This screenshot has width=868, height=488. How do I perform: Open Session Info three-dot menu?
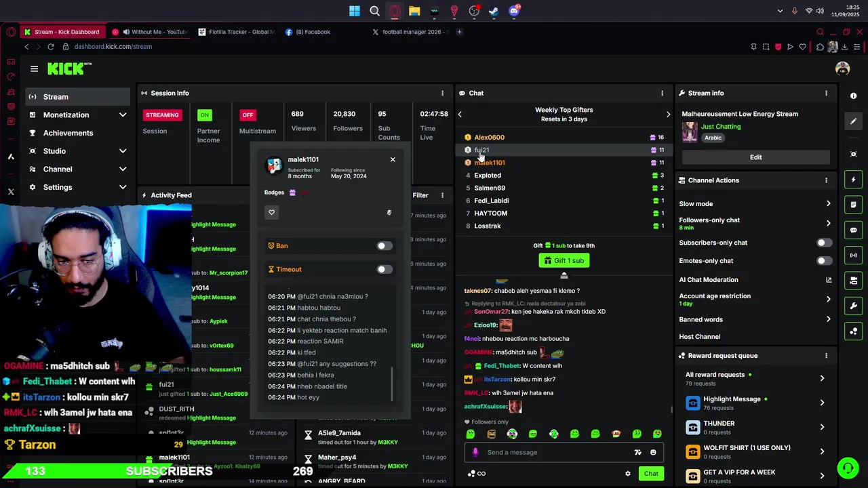(442, 93)
